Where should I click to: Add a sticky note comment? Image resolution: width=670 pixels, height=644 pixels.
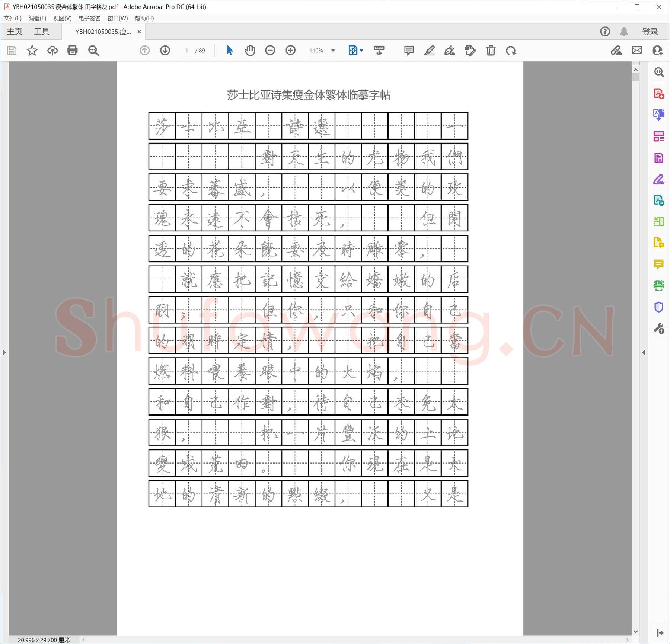[x=409, y=50]
